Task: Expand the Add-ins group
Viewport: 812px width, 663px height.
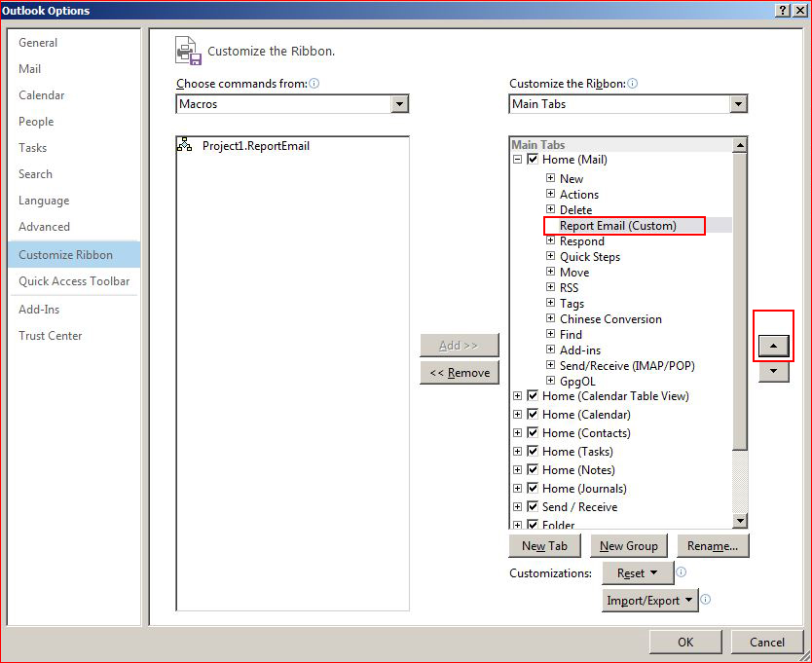Action: point(550,350)
